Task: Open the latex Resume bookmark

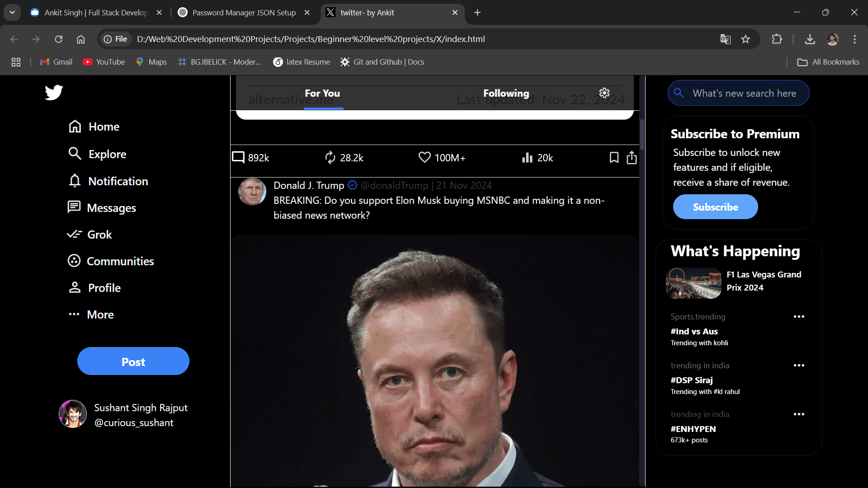Action: click(x=302, y=62)
